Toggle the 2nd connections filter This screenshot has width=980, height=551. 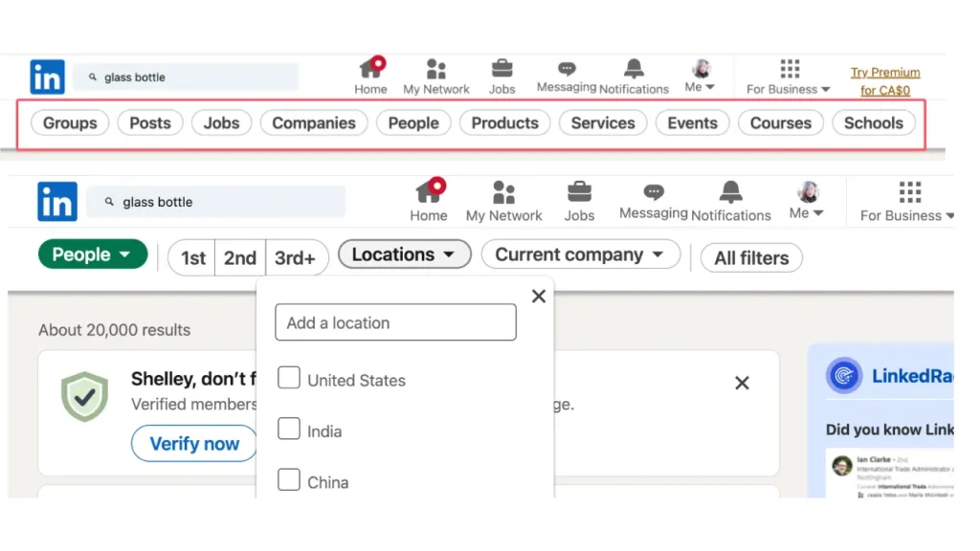click(240, 257)
